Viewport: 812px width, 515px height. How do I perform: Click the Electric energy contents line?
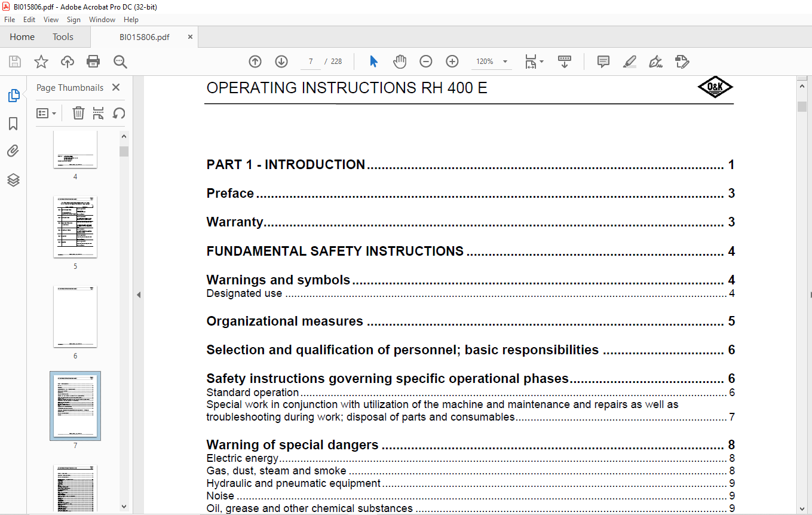470,459
